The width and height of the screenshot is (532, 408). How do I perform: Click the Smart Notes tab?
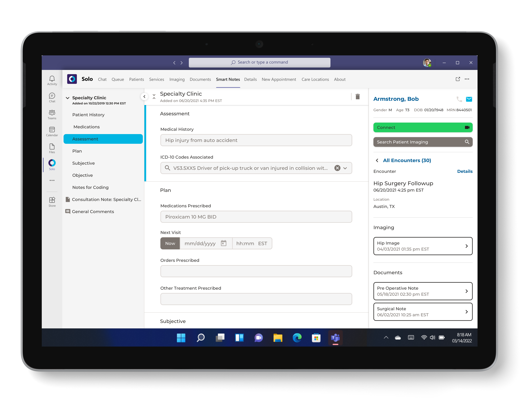point(227,79)
